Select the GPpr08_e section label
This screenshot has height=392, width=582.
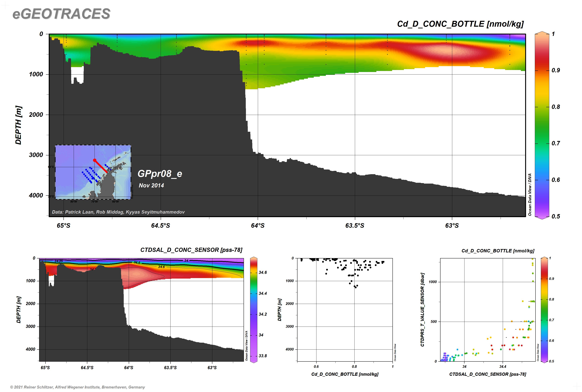[160, 174]
